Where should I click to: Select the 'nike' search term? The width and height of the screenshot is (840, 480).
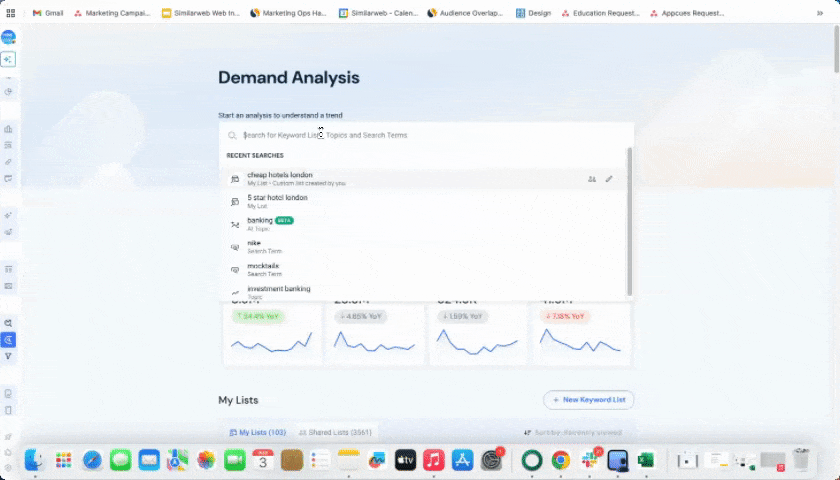click(423, 247)
